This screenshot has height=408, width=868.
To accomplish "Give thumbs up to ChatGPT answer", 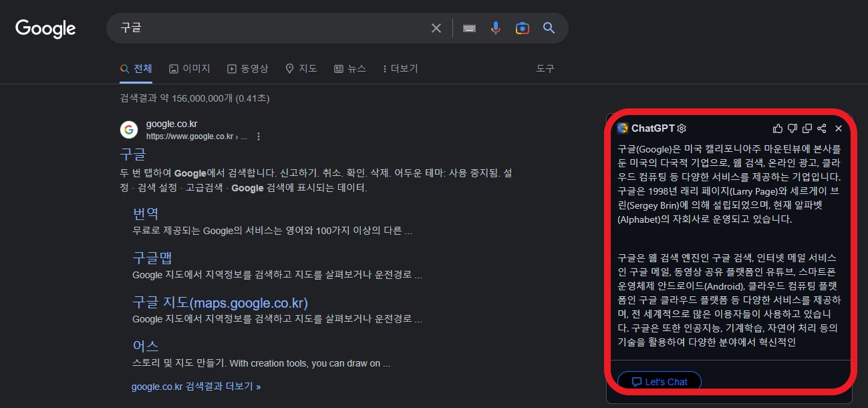I will click(777, 128).
